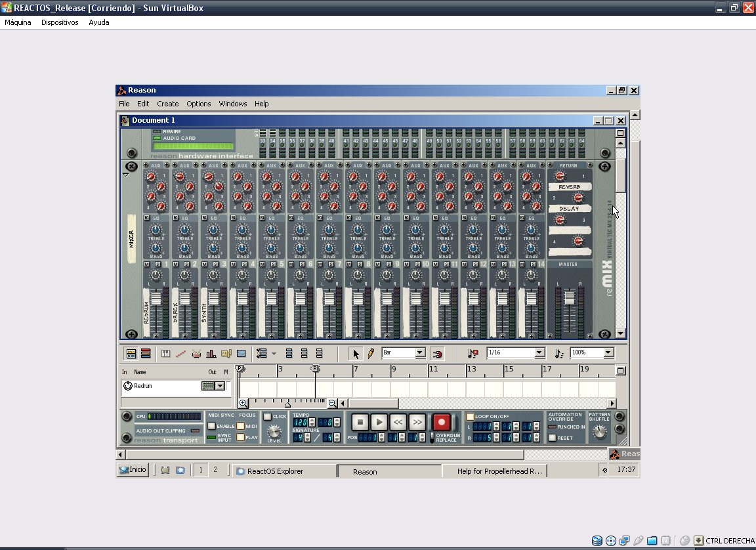Open the 1/16 quantize value dropdown
756x550 pixels.
(x=539, y=353)
